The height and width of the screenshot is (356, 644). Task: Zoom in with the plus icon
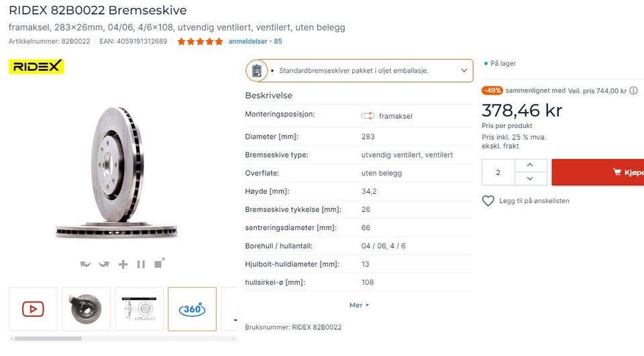coord(123,264)
